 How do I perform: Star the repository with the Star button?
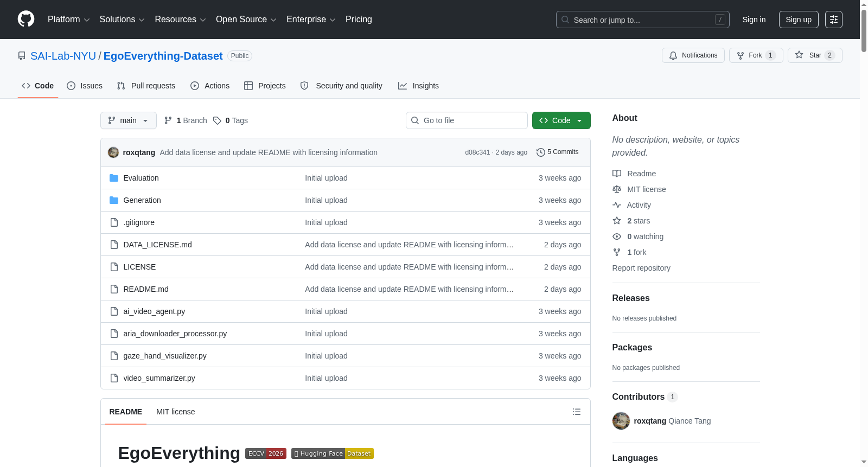click(815, 55)
